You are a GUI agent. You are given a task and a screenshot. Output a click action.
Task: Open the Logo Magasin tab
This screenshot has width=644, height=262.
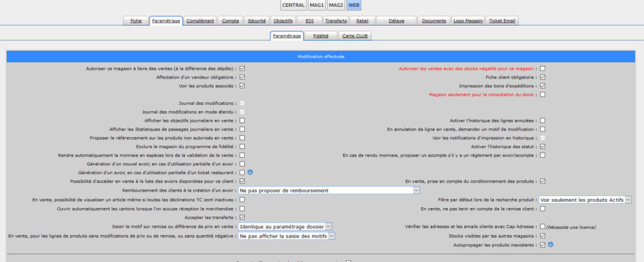click(469, 21)
